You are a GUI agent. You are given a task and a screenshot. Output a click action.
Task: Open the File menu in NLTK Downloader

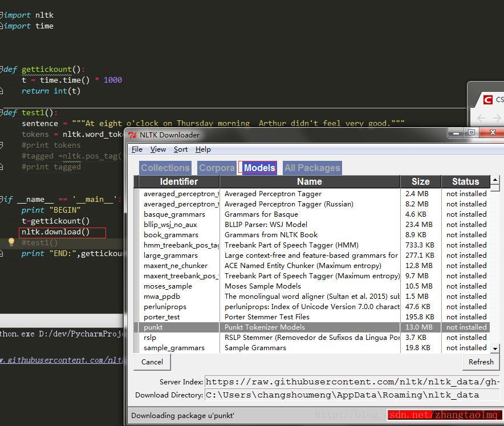click(137, 149)
